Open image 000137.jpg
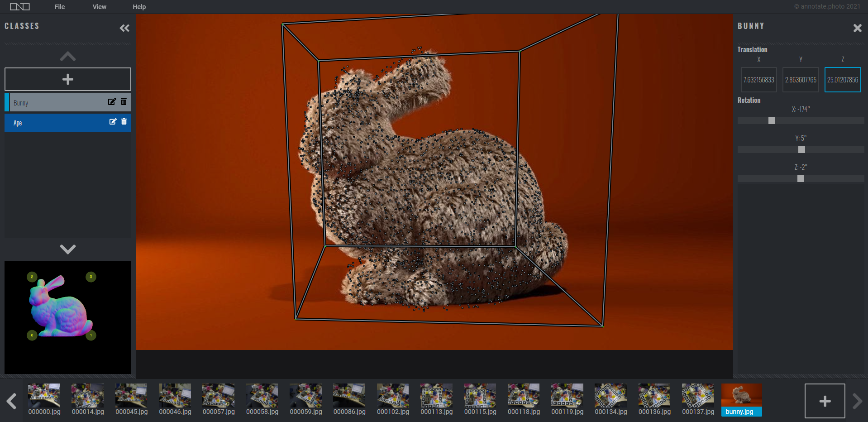The width and height of the screenshot is (868, 422). pos(698,400)
